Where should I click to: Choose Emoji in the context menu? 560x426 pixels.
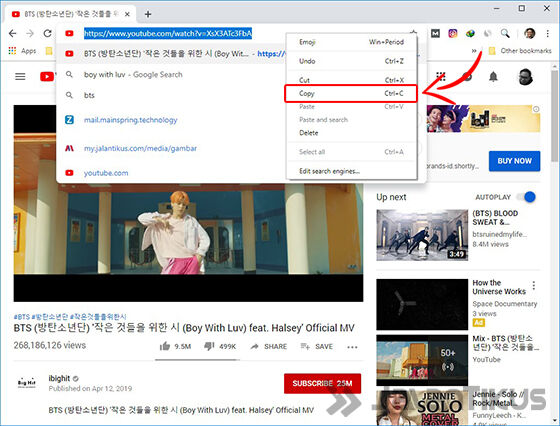351,42
